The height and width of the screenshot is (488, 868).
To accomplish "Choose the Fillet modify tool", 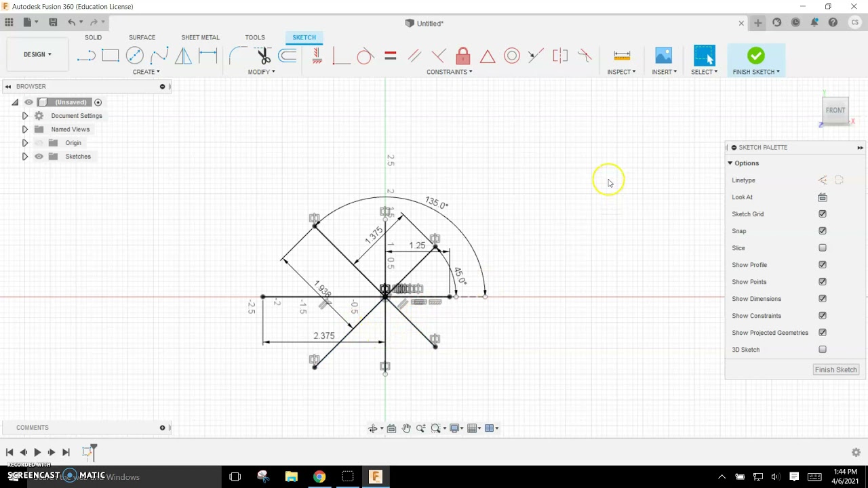I will 239,56.
